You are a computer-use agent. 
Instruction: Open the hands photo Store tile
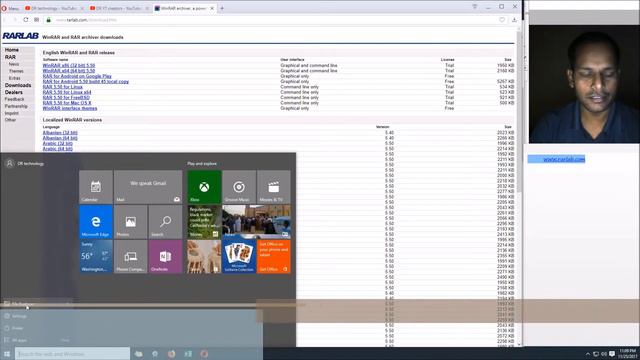pos(204,256)
